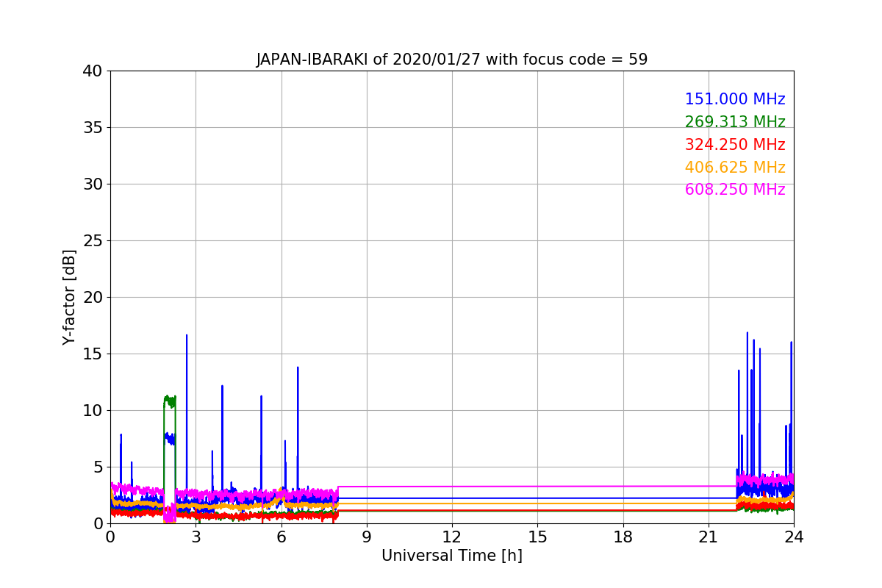Screen dimensions: 882x588
Task: Click the Universal Time [h] axis label
Action: (452, 556)
